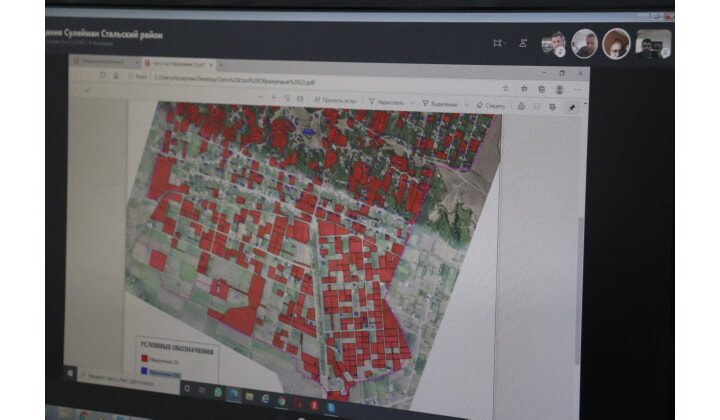Open the browser profile avatar icon

(x=558, y=89)
